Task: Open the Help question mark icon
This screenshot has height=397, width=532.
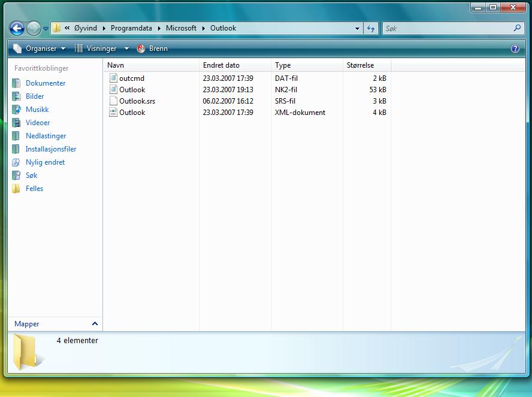Action: (x=515, y=49)
